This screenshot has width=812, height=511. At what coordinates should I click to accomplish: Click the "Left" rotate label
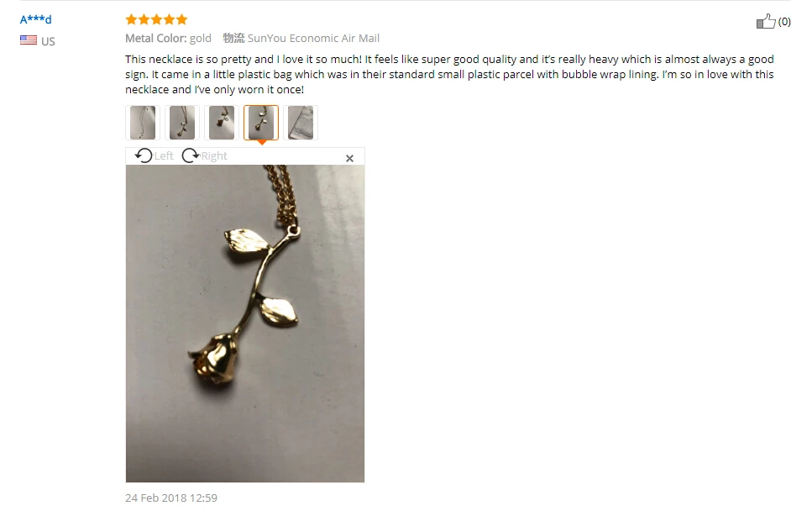[x=164, y=156]
